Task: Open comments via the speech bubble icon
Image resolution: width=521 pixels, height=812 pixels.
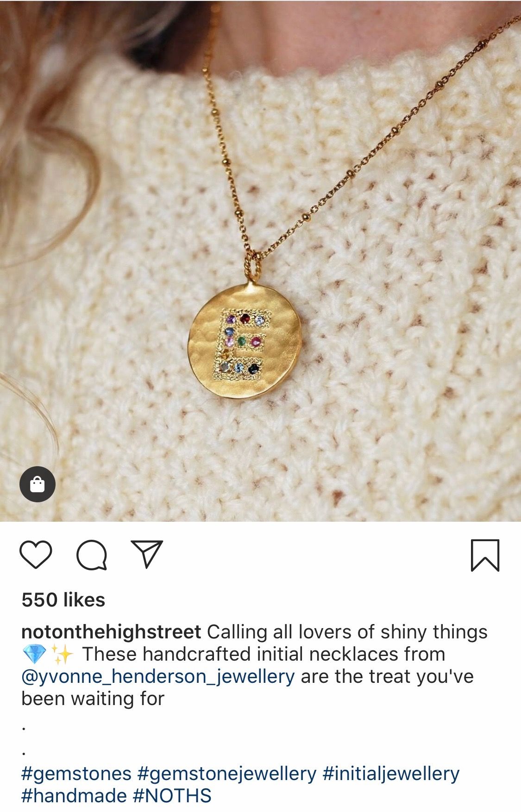Action: (x=92, y=555)
